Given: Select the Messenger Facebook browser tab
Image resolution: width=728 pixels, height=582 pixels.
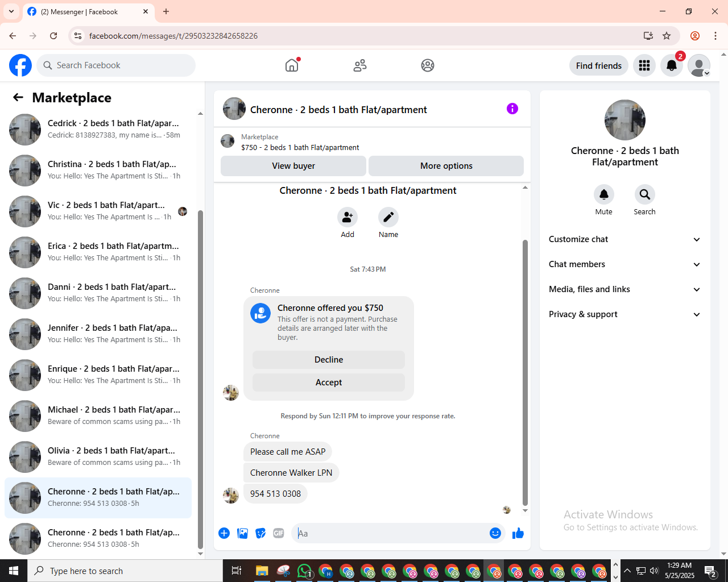Looking at the screenshot, I should click(88, 12).
